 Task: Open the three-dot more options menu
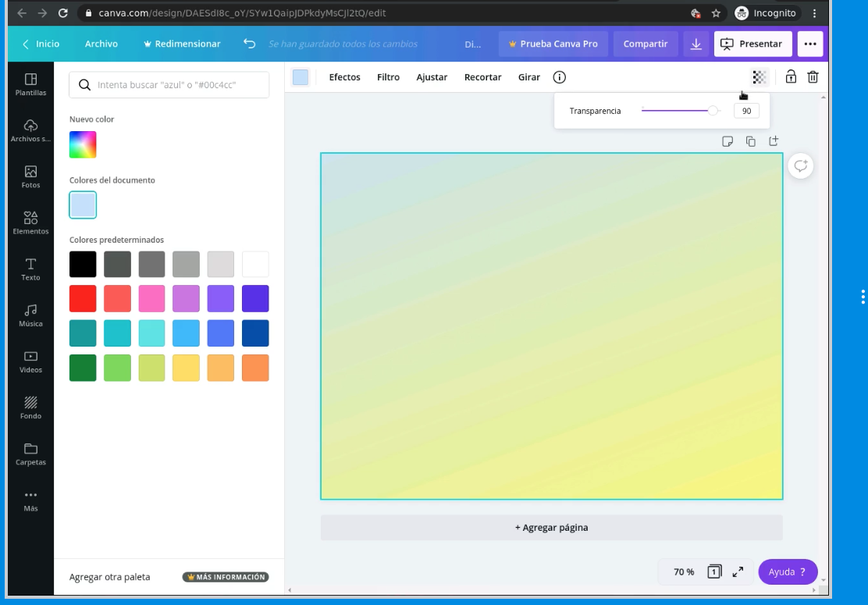tap(810, 44)
